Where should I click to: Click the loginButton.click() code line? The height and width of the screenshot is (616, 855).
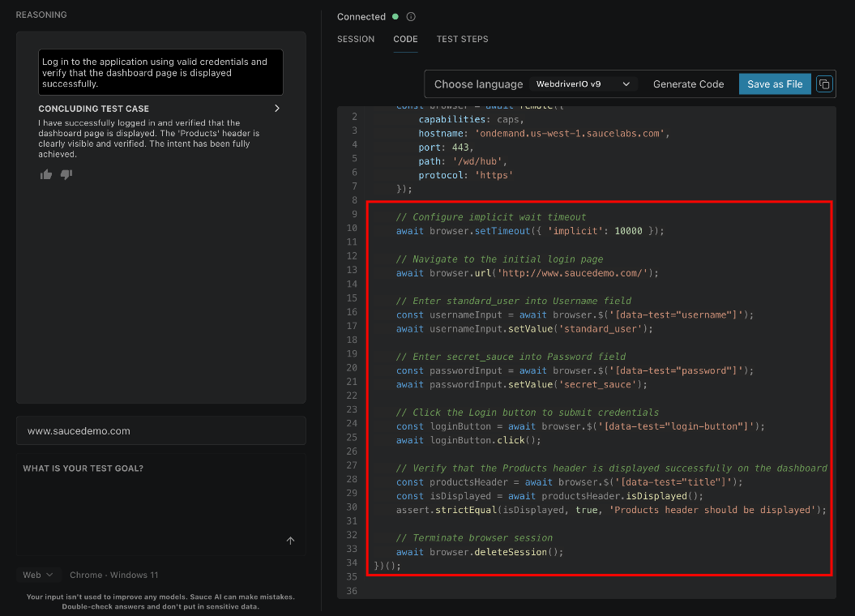coord(468,440)
